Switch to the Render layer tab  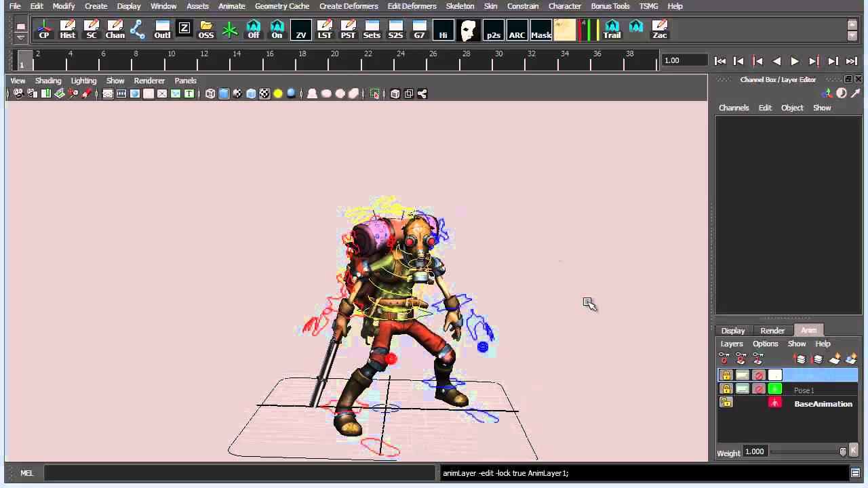pyautogui.click(x=772, y=331)
